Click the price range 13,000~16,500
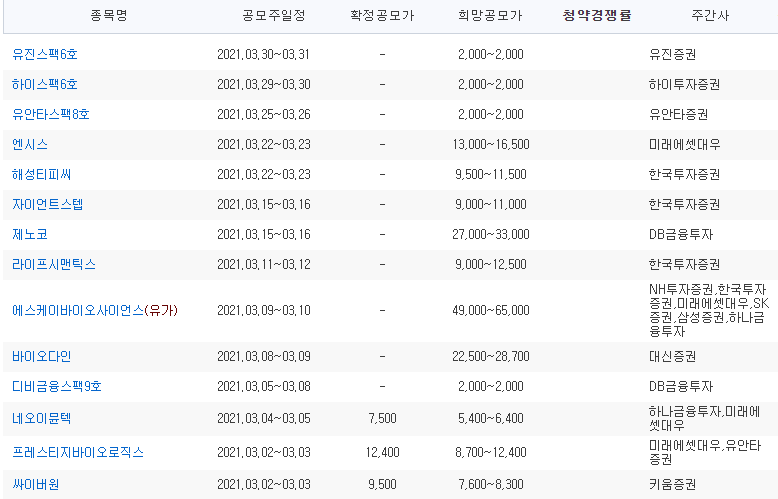 tap(491, 144)
